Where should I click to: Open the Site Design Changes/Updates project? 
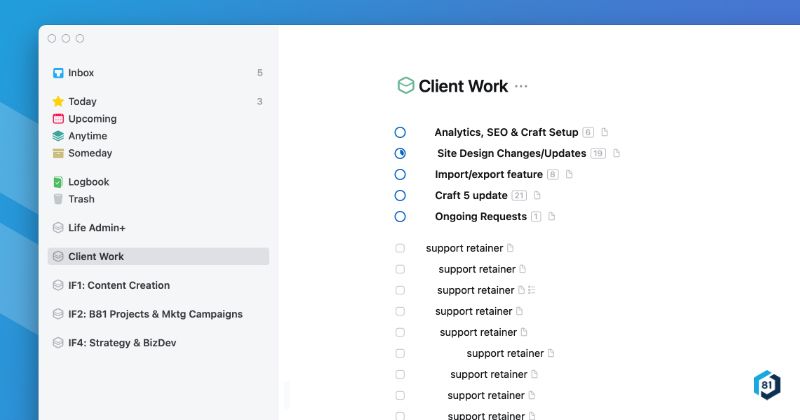(x=511, y=153)
